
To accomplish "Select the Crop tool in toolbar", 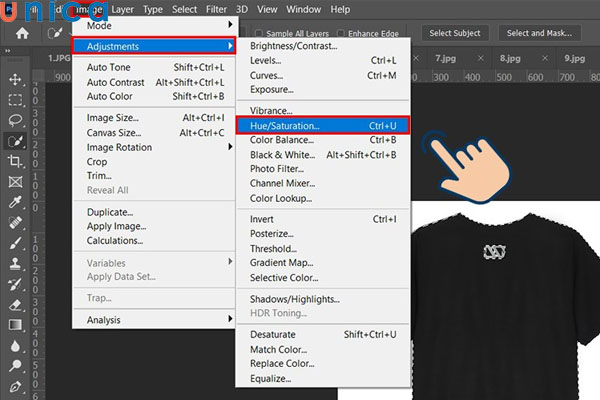I will click(x=15, y=162).
